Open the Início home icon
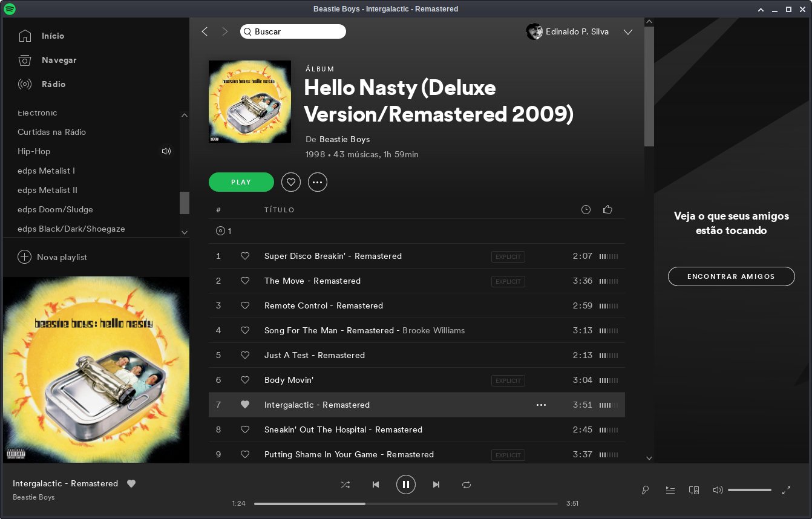This screenshot has width=812, height=519. click(25, 36)
